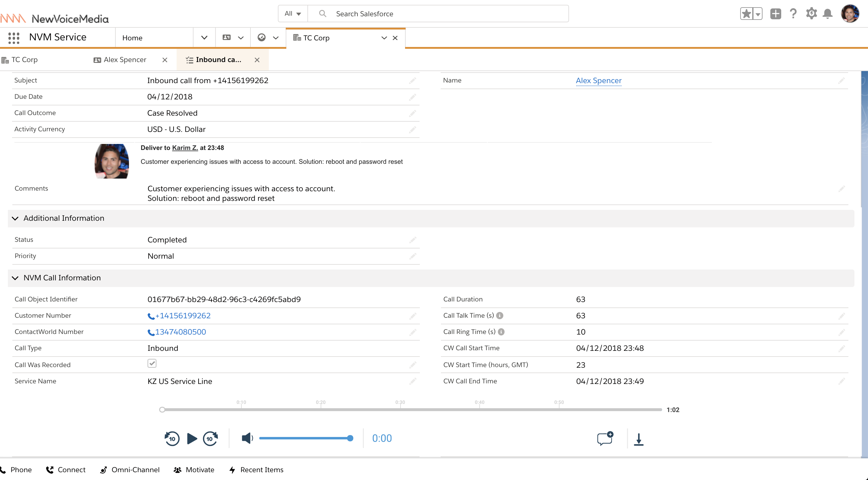Open the All search scope dropdown
The height and width of the screenshot is (480, 868).
tap(292, 14)
